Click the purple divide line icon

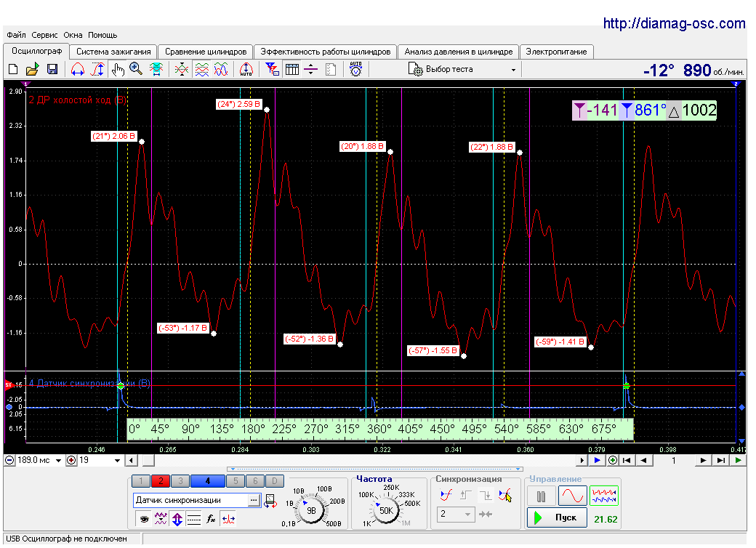(x=311, y=69)
